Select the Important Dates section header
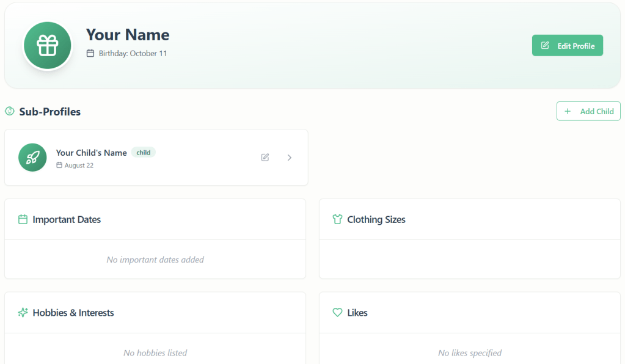The width and height of the screenshot is (625, 364). click(67, 219)
